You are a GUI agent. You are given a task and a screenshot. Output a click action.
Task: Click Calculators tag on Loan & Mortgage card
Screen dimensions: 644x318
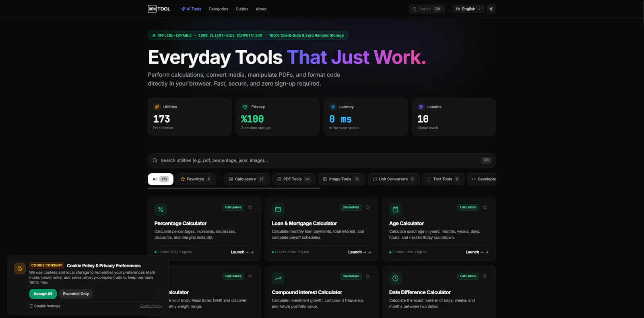(x=351, y=207)
